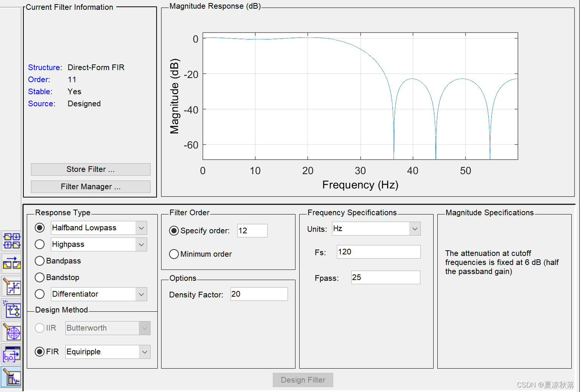Open the Butterworth IIR method dropdown
Image resolution: width=580 pixels, height=392 pixels.
[x=145, y=328]
